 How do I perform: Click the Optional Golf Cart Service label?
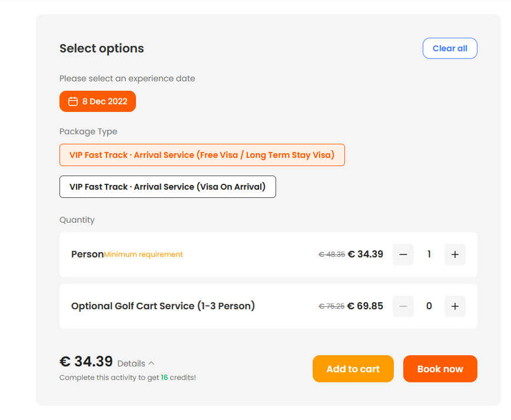coord(163,306)
